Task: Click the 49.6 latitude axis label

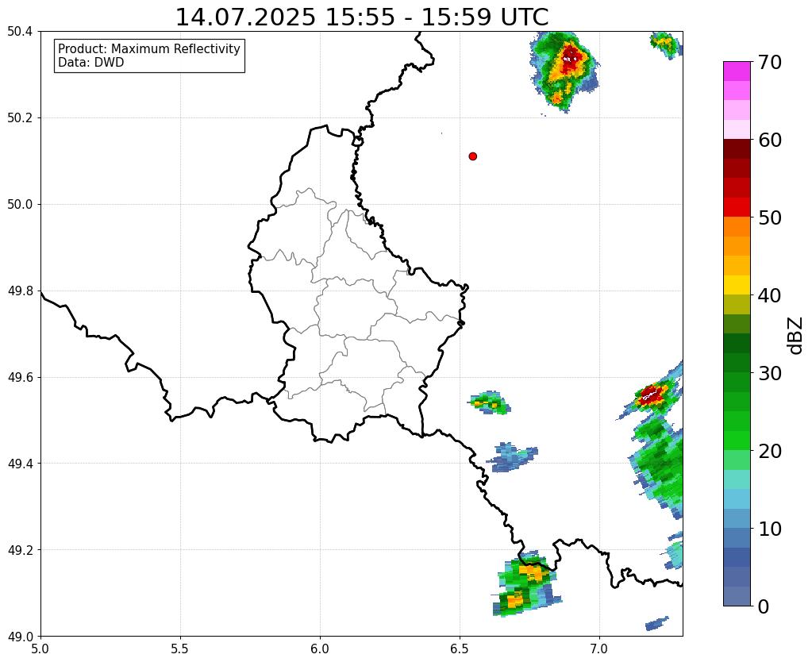Action: 20,378
